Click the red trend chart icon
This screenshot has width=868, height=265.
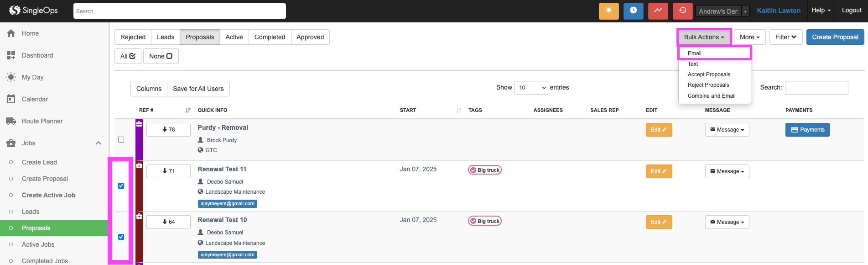tap(658, 11)
